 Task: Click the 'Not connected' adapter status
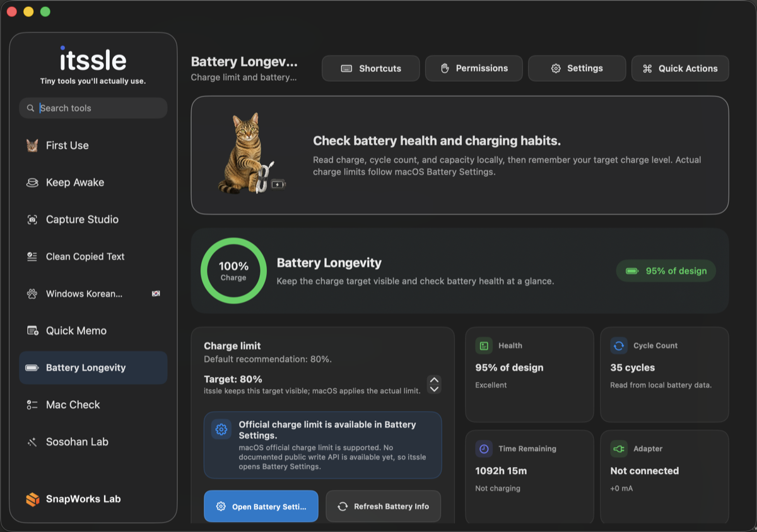click(645, 471)
